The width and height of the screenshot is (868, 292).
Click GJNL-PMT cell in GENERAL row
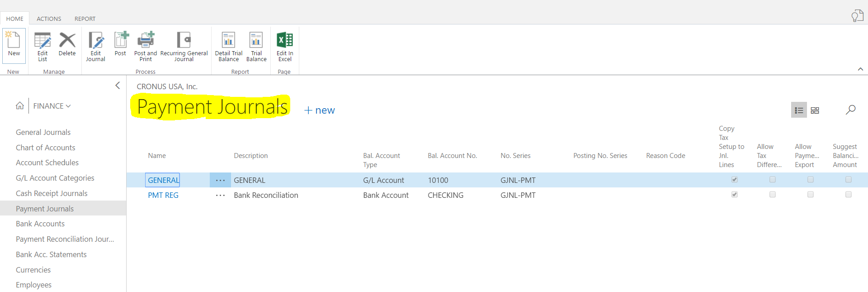tap(518, 180)
